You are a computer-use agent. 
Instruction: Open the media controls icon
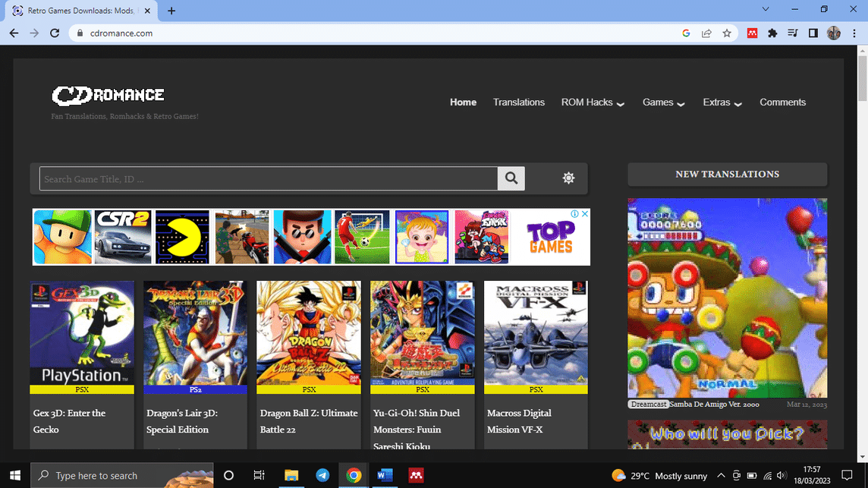point(793,33)
